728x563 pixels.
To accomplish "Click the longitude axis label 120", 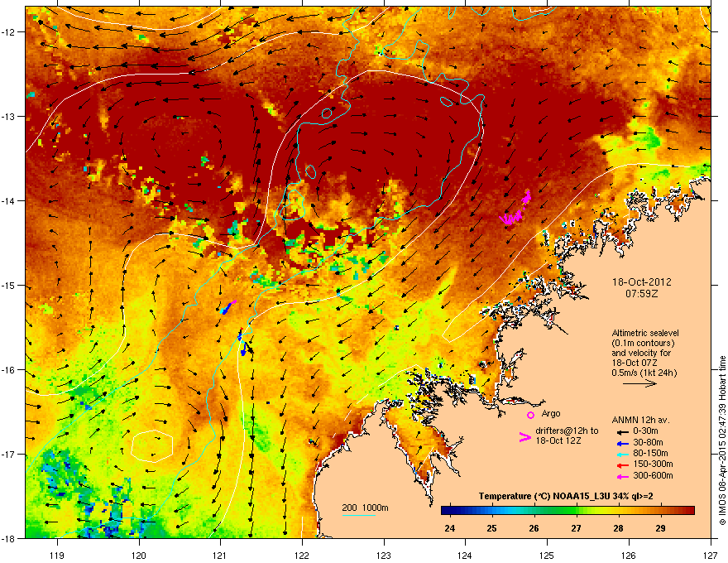I will click(139, 555).
